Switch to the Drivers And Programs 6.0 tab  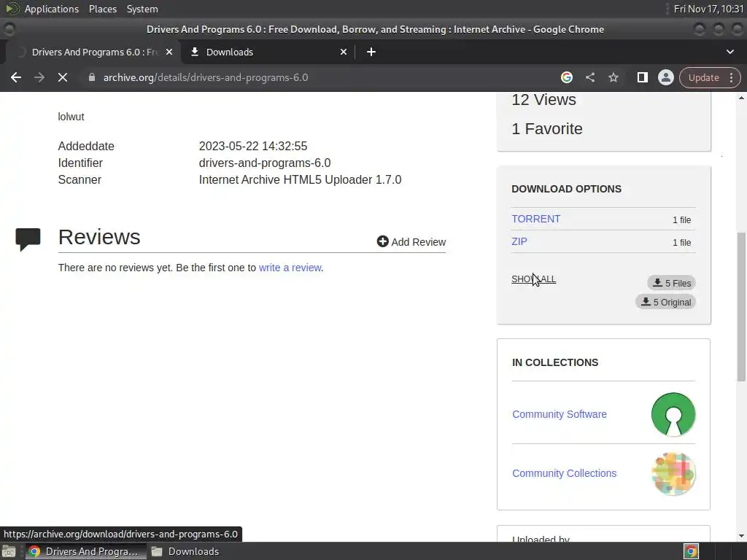(94, 52)
